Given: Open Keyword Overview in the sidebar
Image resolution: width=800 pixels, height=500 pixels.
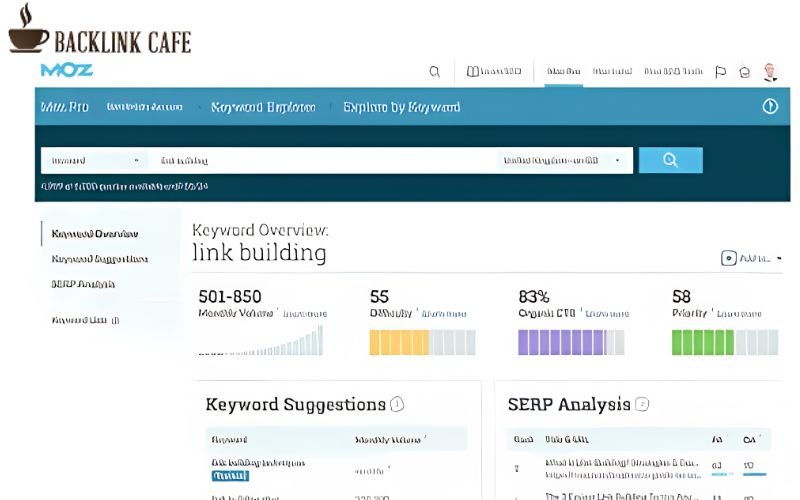Looking at the screenshot, I should 95,234.
